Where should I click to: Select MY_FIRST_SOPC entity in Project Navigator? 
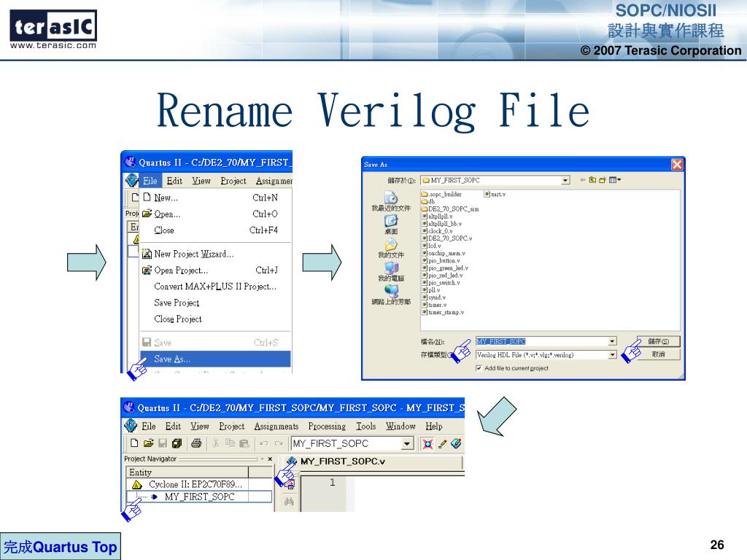tap(199, 497)
